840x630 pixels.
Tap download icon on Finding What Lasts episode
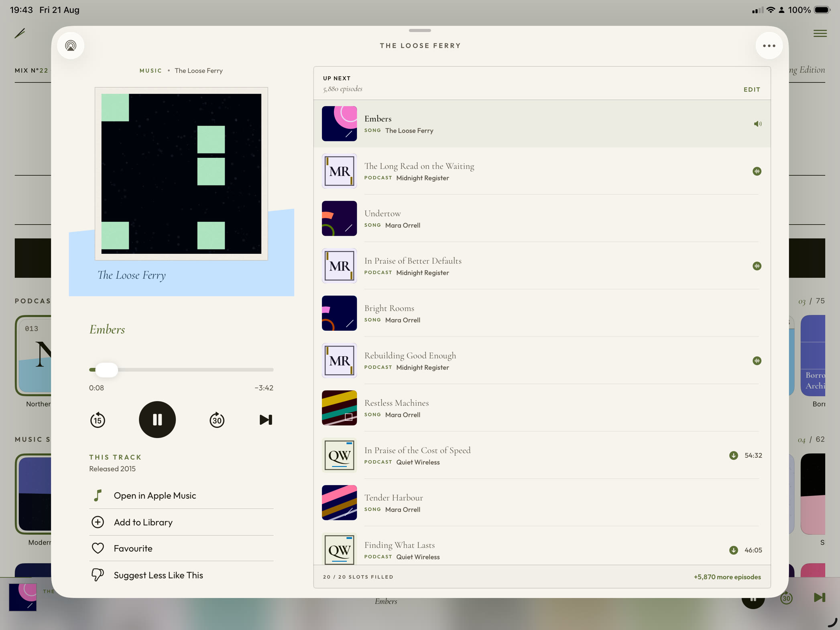coord(734,550)
